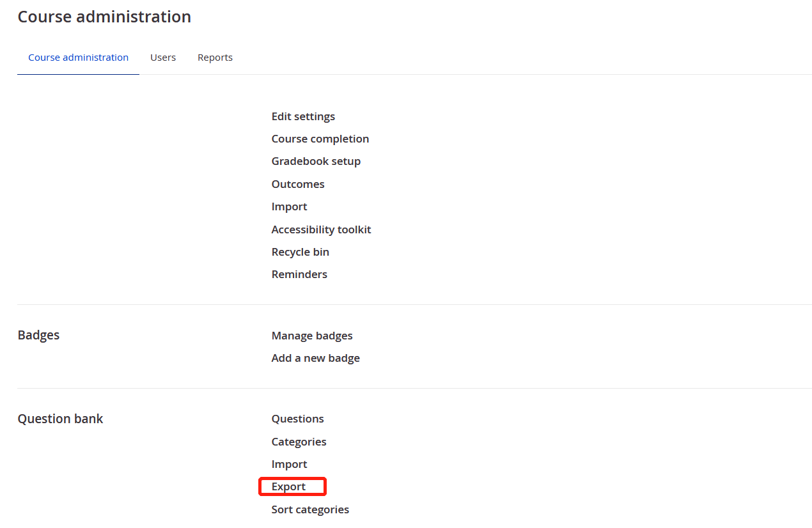This screenshot has width=812, height=528.
Task: Click Add a new badge
Action: [316, 358]
